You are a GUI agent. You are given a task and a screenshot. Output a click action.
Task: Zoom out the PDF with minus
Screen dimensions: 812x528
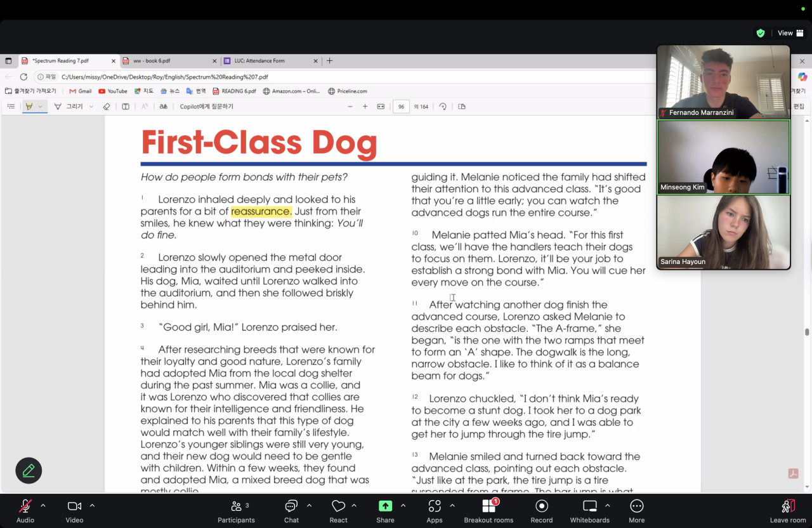[350, 107]
